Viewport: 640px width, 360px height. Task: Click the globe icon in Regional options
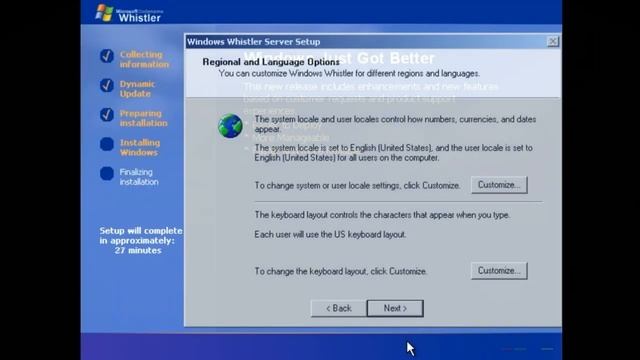(x=230, y=126)
